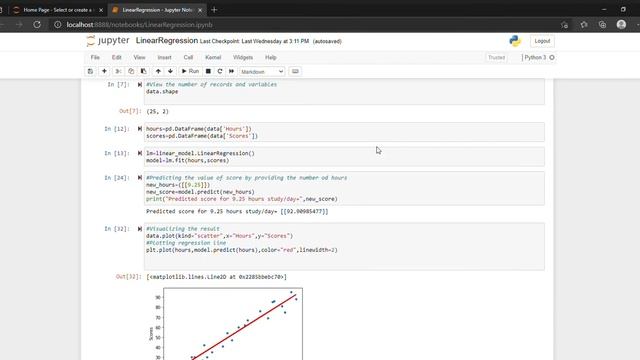Run cell In [7] via its run icon
This screenshot has width=640, height=360.
click(140, 84)
